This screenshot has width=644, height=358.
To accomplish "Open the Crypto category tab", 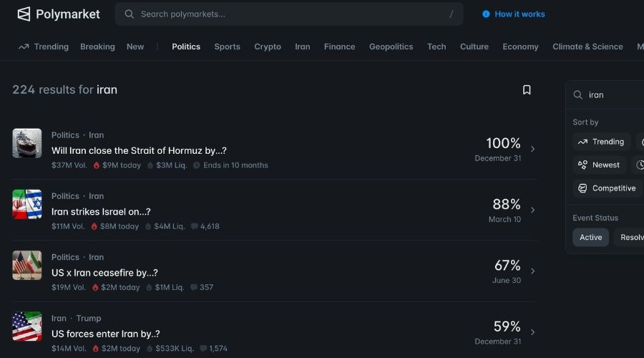I will tap(268, 47).
